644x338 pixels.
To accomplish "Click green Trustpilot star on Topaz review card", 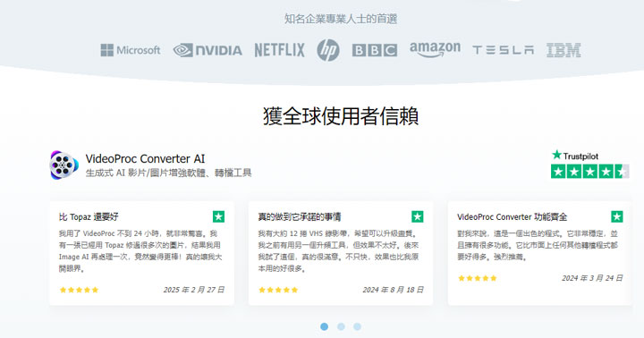I will tap(218, 216).
